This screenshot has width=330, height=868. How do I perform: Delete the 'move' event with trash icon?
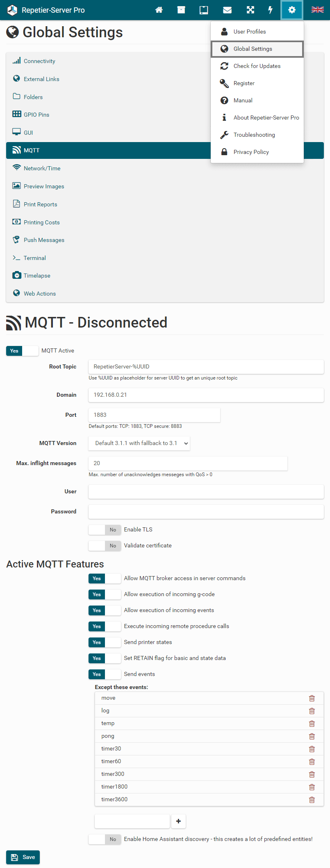click(x=312, y=698)
